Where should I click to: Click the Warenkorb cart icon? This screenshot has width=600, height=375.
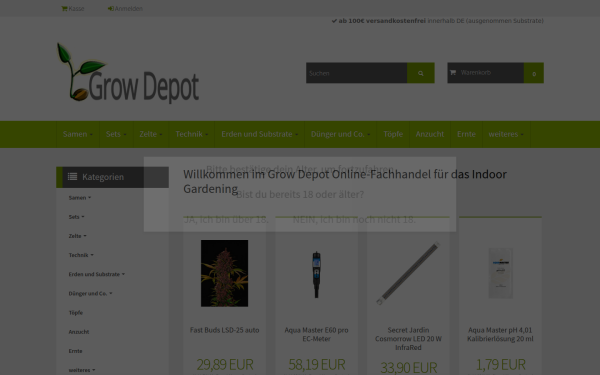(453, 72)
